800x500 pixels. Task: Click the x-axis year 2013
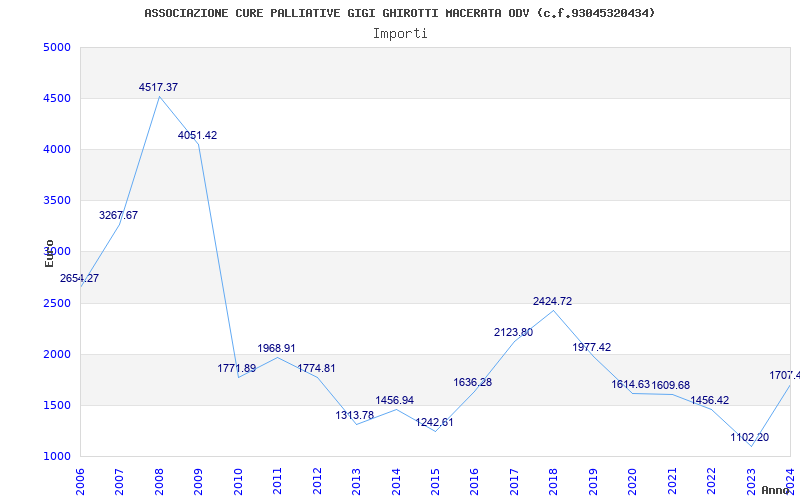pos(356,482)
